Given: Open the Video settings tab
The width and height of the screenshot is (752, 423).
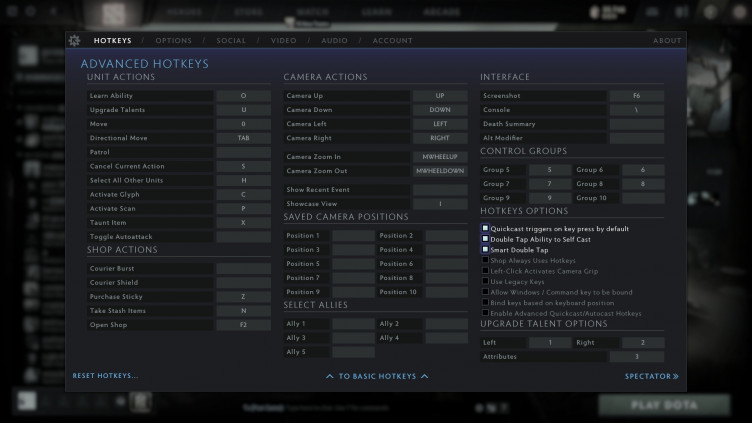Looking at the screenshot, I should [283, 41].
